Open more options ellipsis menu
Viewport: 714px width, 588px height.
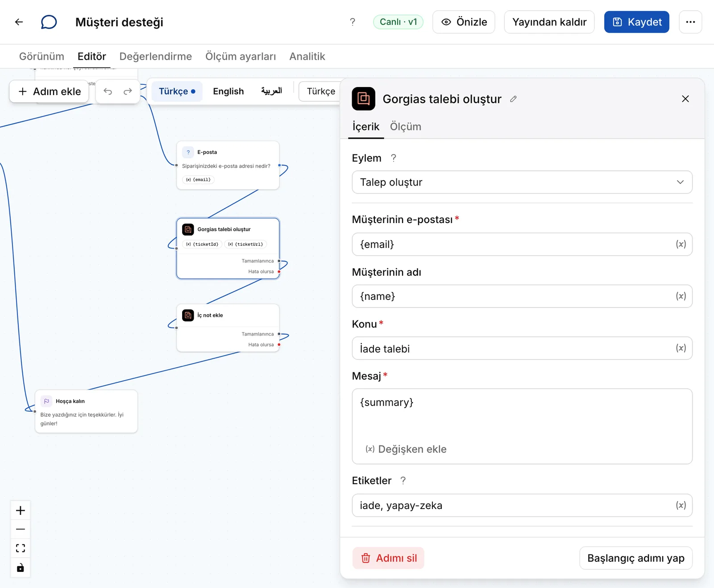coord(690,22)
